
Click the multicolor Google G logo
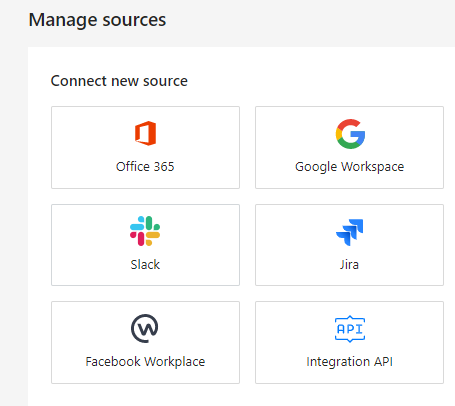coord(350,134)
